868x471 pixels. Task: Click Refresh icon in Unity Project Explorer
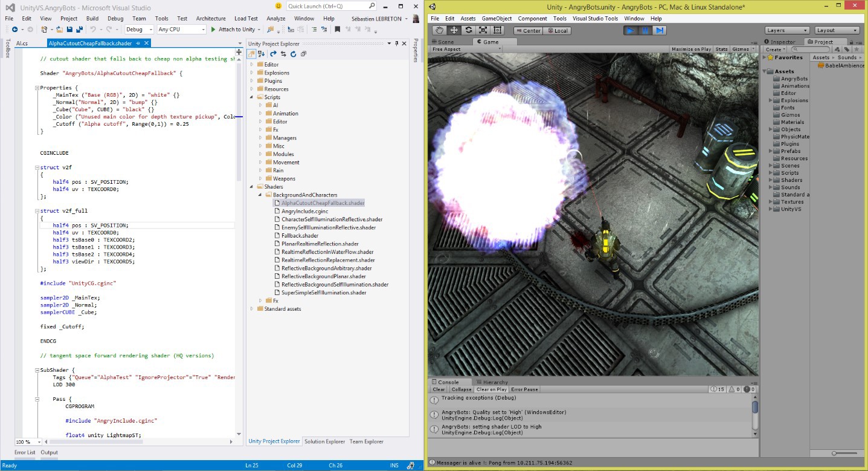[x=293, y=54]
